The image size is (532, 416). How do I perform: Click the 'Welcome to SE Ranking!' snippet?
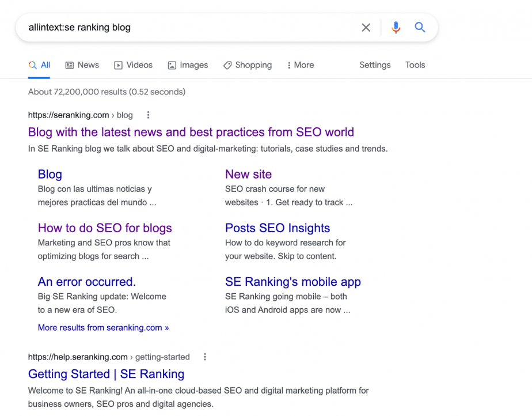point(198,398)
